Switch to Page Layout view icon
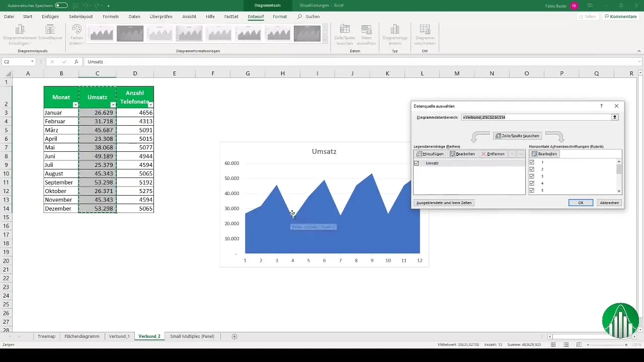This screenshot has height=362, width=644. tap(566, 345)
